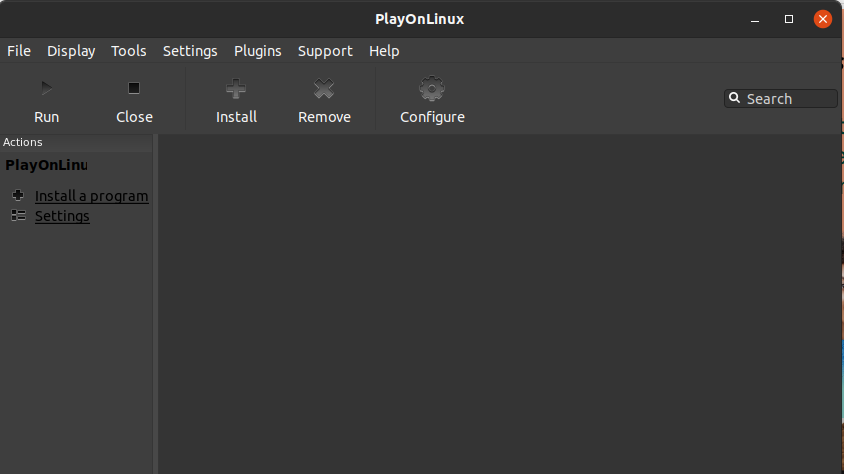Click the Install plus icon in toolbar

coord(236,89)
